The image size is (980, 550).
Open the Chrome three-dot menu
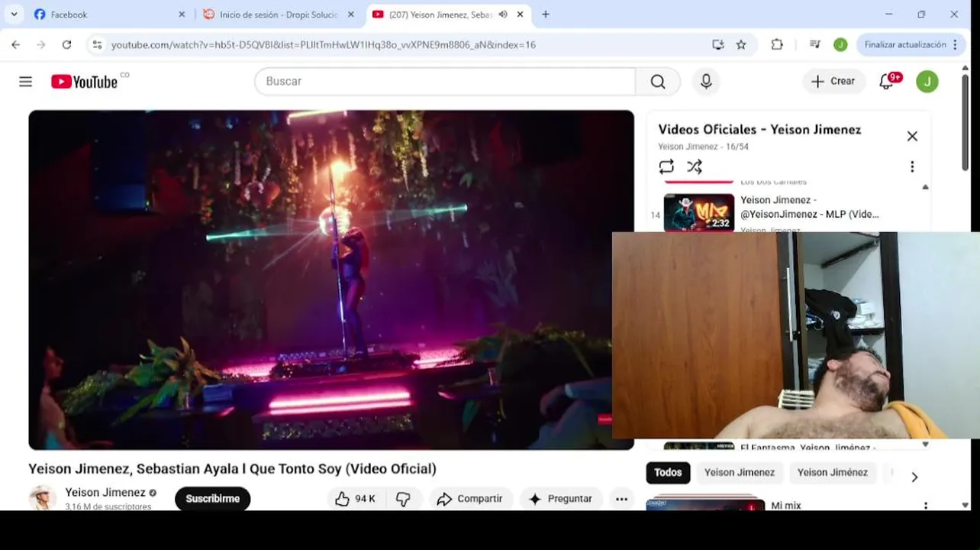(954, 45)
